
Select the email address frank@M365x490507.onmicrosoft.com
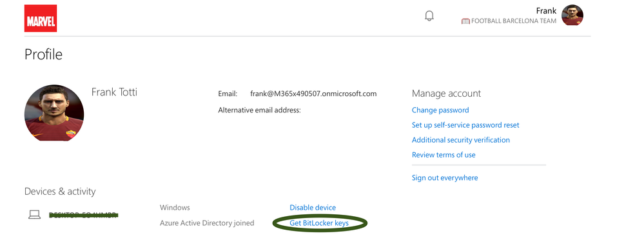[313, 94]
